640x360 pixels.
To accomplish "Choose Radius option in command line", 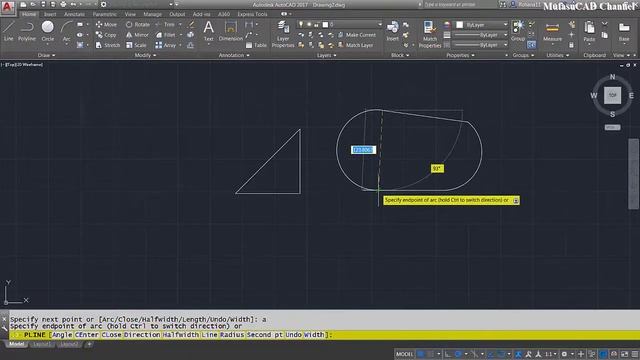I will [x=232, y=335].
